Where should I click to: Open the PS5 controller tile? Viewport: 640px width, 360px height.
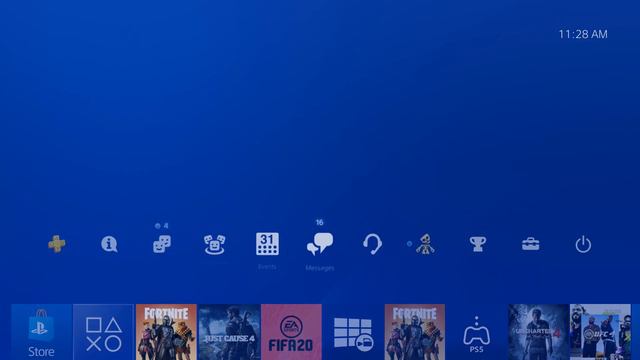click(476, 332)
